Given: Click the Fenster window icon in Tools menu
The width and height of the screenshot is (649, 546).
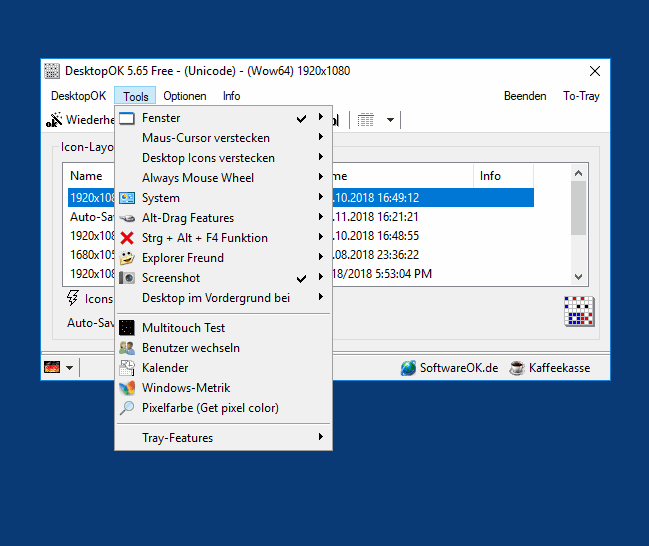Looking at the screenshot, I should [x=127, y=118].
